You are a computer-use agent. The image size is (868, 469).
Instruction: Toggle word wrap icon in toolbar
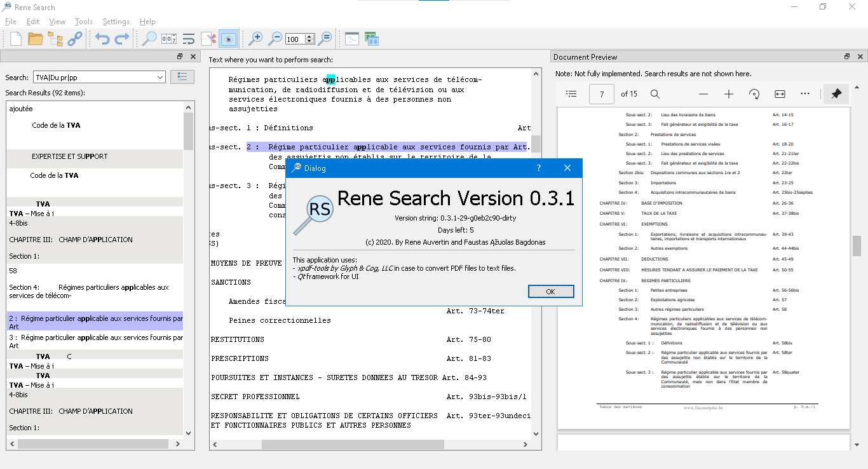coord(189,39)
